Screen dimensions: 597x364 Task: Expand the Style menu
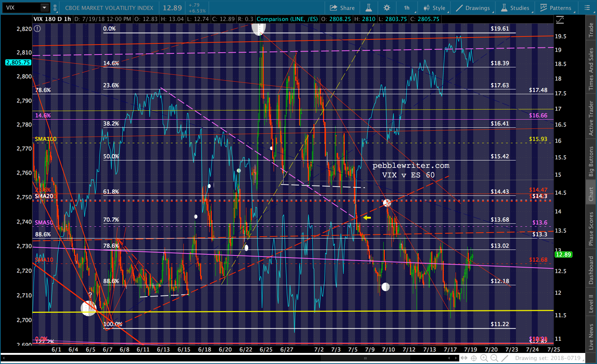(435, 8)
